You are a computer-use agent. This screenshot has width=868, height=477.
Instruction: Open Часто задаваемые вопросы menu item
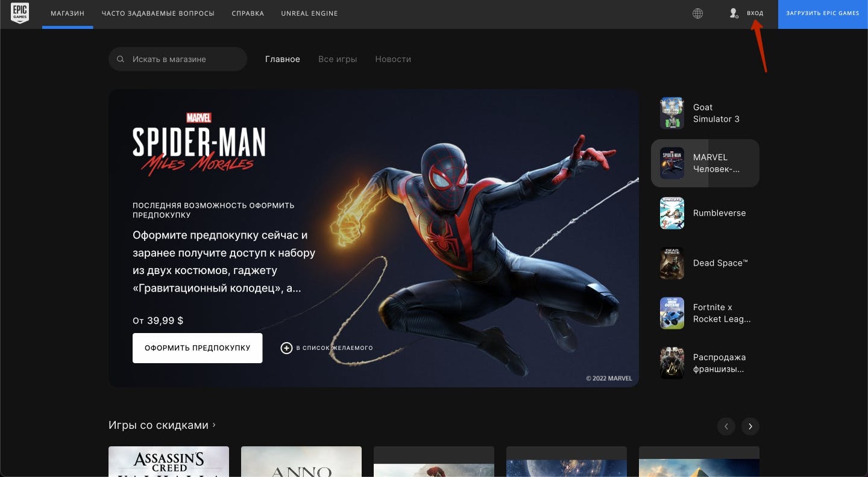pos(158,13)
